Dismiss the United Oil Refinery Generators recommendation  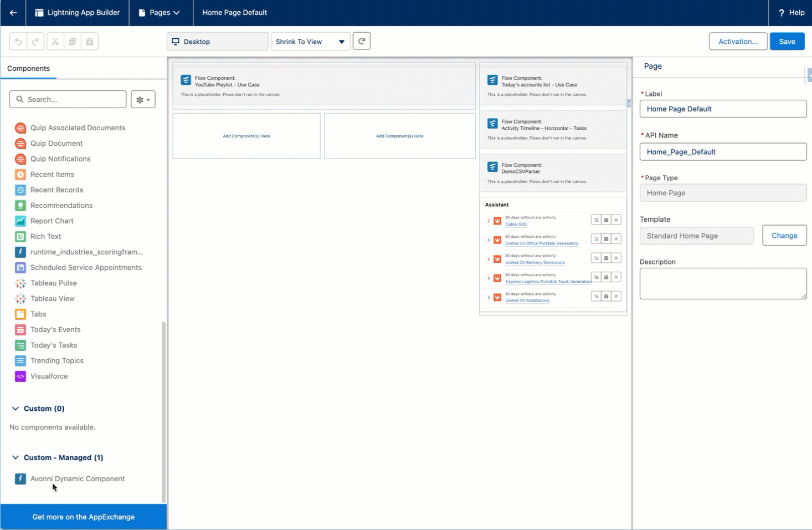point(616,258)
